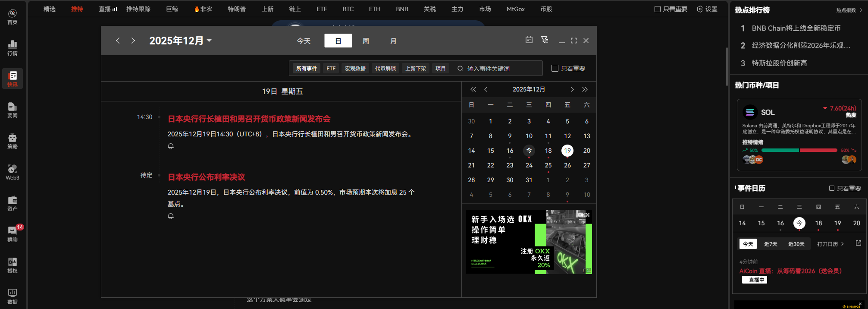Go to next period with header right arrow
This screenshot has width=868, height=309.
[x=133, y=41]
